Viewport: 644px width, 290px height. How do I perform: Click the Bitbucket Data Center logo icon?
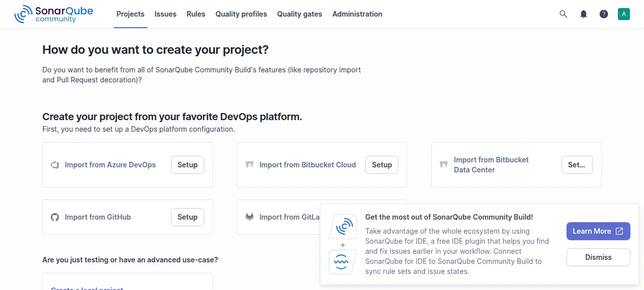click(444, 165)
